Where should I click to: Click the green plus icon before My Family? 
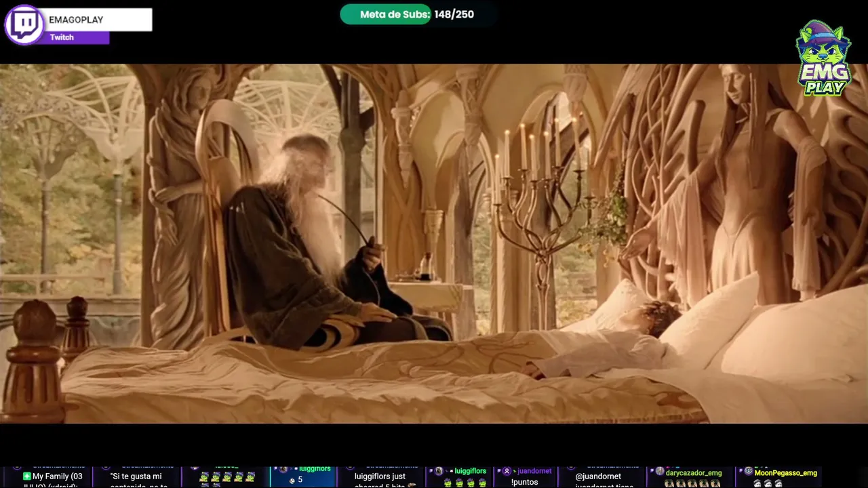27,476
